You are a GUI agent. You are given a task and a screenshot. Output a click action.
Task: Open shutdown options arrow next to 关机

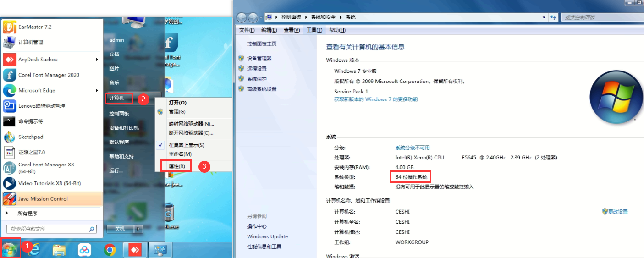pyautogui.click(x=137, y=229)
